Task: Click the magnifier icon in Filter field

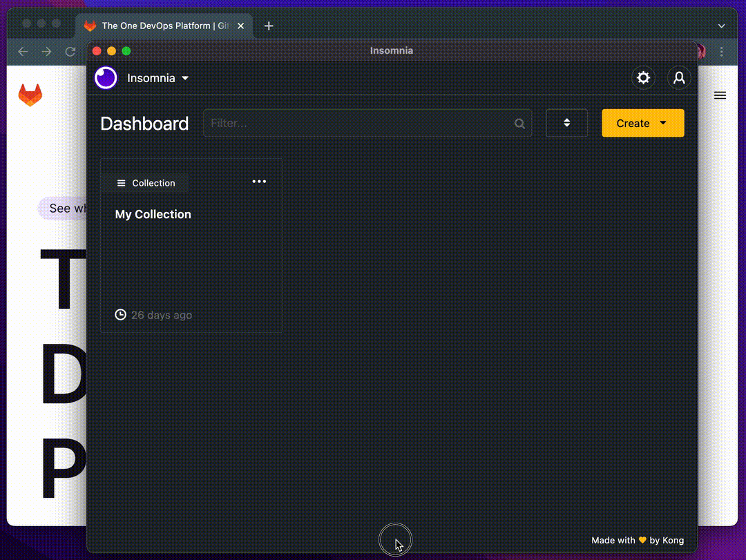Action: (519, 124)
